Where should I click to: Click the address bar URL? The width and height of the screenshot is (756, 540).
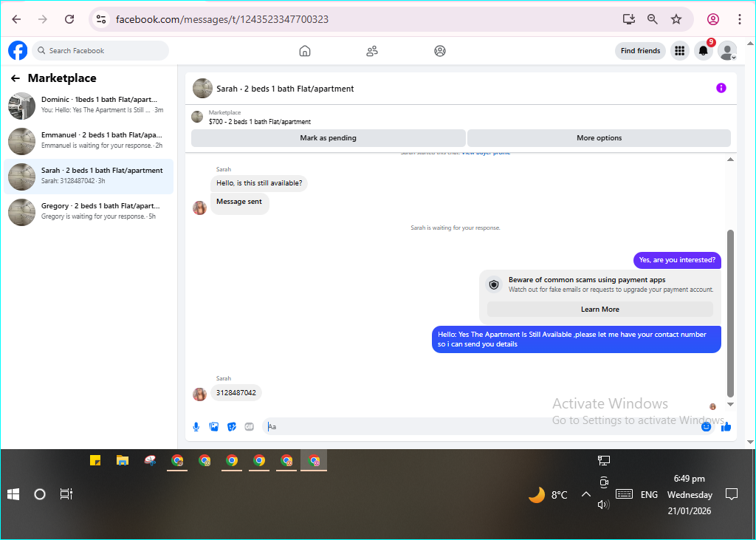pyautogui.click(x=222, y=19)
